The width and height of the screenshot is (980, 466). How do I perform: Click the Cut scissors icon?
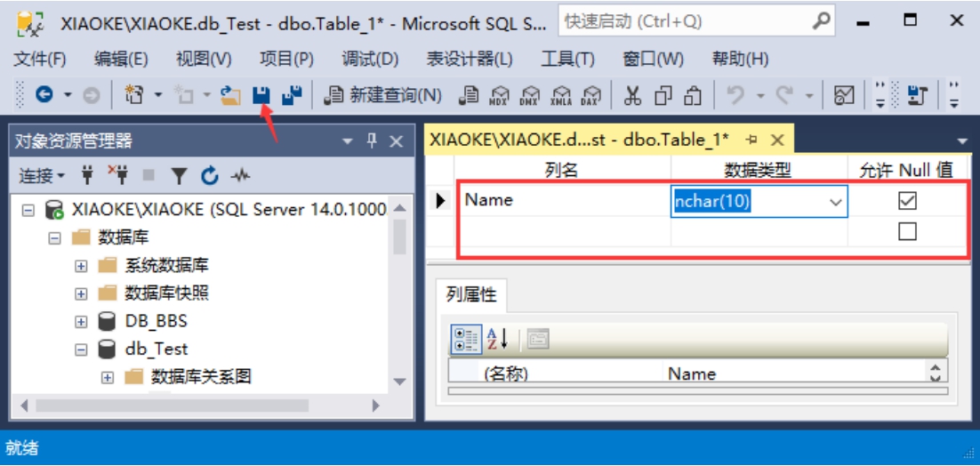tap(633, 95)
